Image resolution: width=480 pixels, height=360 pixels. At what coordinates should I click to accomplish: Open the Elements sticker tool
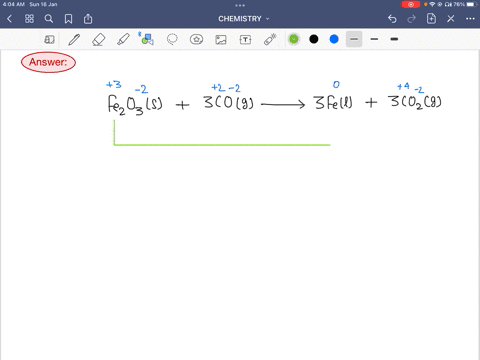(196, 39)
